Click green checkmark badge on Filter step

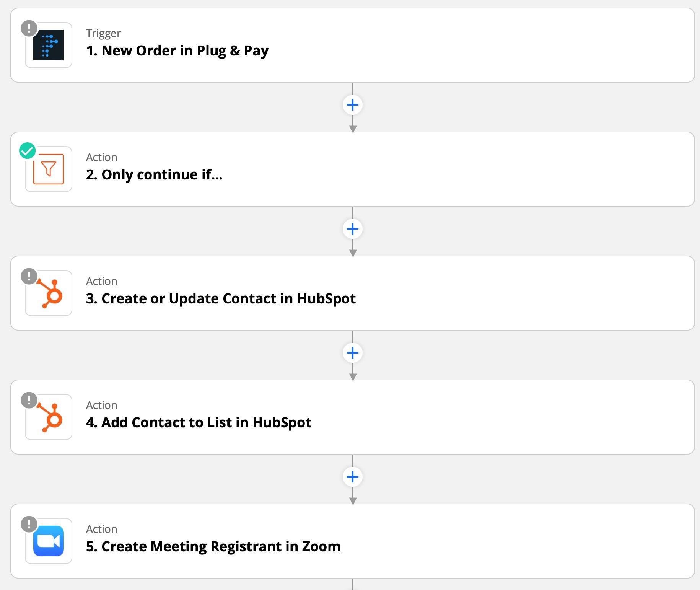[x=28, y=151]
